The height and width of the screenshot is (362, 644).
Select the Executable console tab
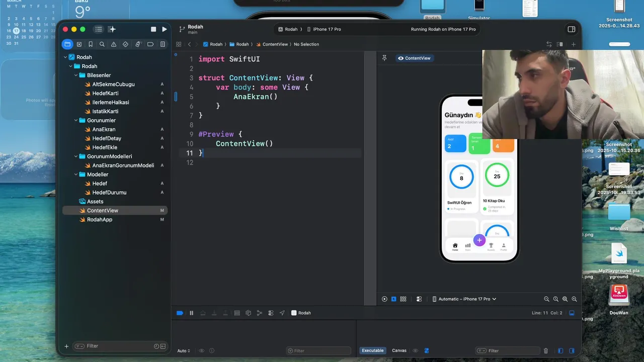(373, 350)
